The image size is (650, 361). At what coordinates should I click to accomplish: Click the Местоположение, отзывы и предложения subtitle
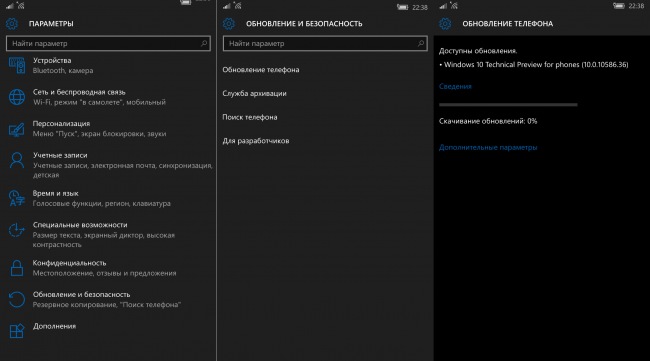104,273
